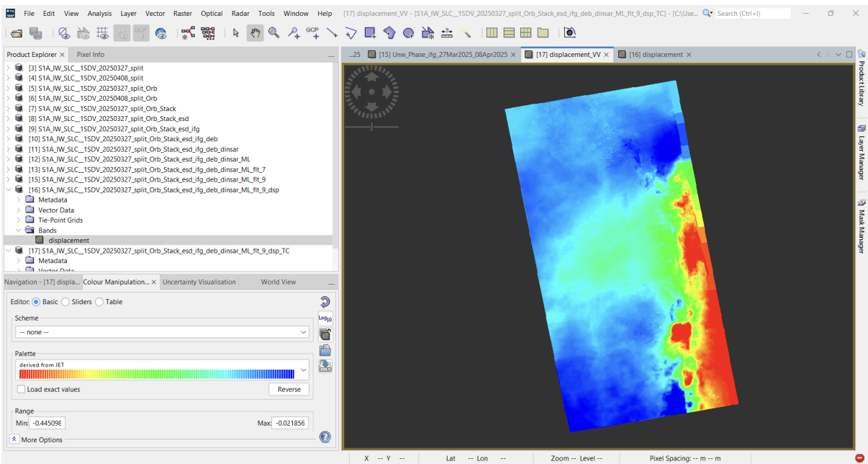Image resolution: width=868 pixels, height=464 pixels.
Task: Open the derived from JET palette selector
Action: point(302,369)
